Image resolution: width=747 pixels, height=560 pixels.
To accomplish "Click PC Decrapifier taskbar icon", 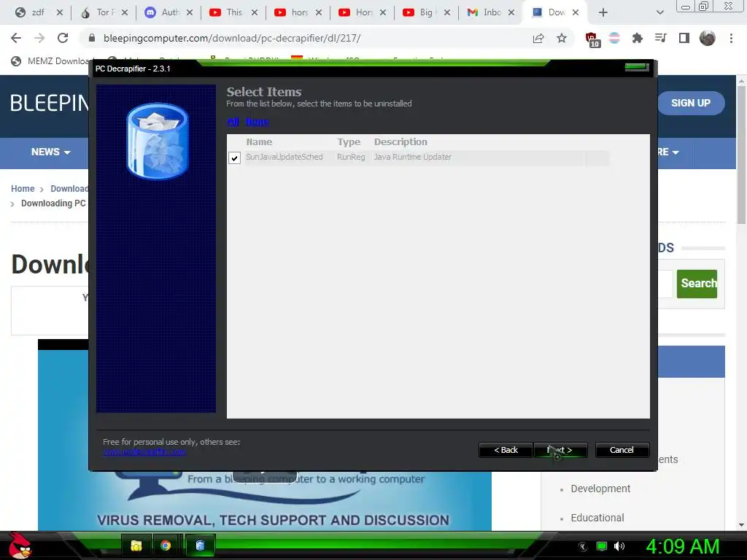I will tap(200, 545).
